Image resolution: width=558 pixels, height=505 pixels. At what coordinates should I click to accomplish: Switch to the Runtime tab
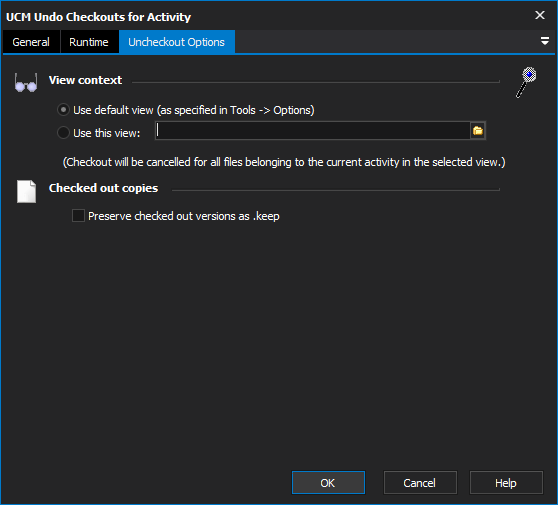(89, 42)
